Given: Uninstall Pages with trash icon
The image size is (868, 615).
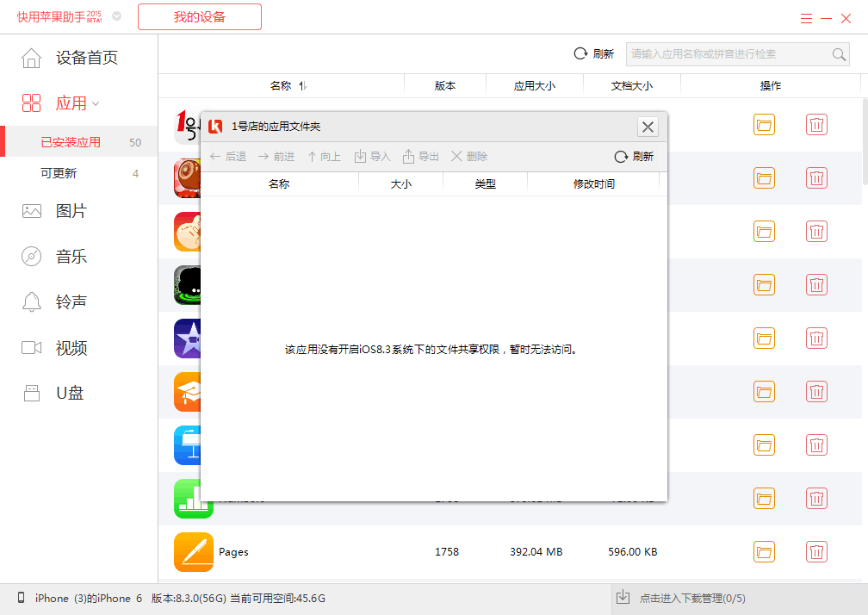Looking at the screenshot, I should point(816,552).
